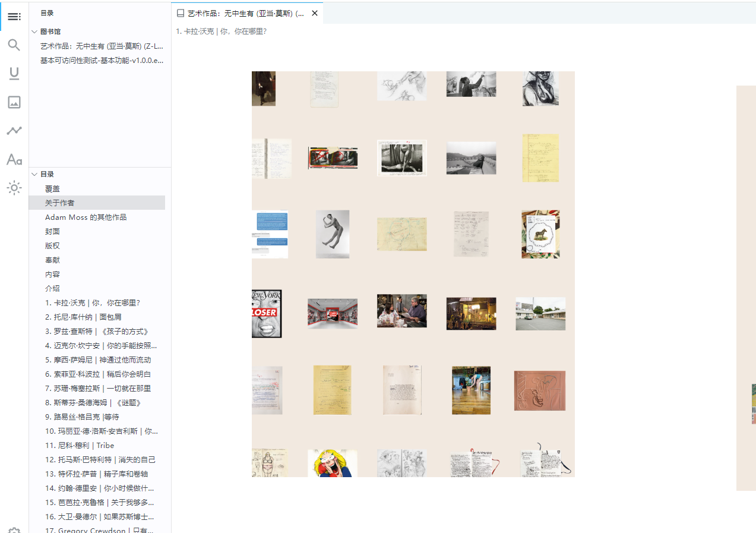
Task: Open the underline annotations panel icon
Action: click(x=14, y=74)
